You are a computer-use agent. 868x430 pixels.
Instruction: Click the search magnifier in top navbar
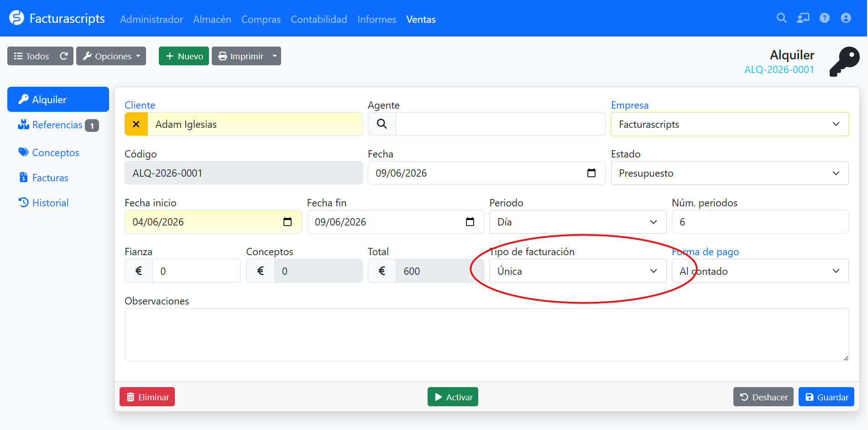click(781, 18)
